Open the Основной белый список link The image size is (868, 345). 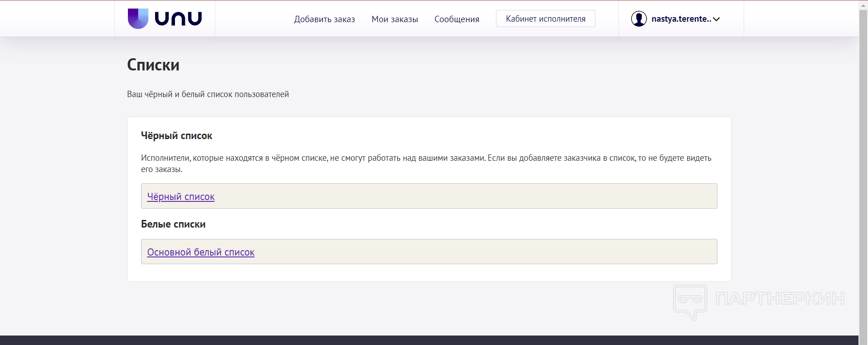click(x=201, y=252)
